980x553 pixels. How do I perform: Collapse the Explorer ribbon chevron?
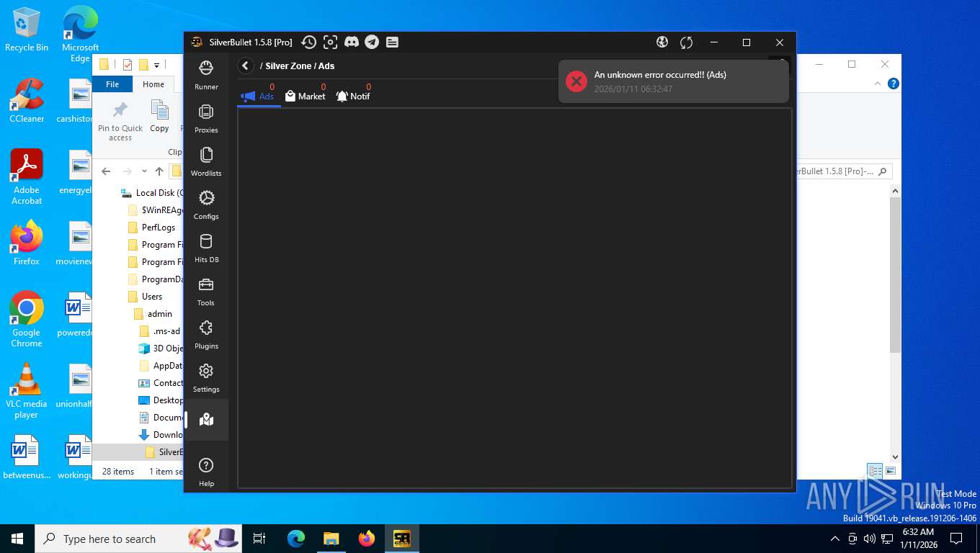coord(878,84)
